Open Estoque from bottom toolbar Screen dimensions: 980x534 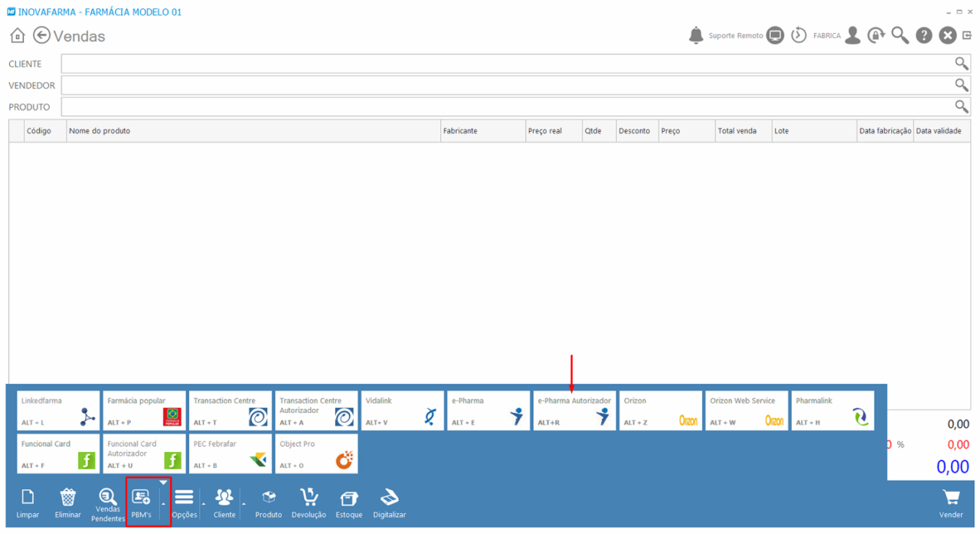tap(348, 503)
